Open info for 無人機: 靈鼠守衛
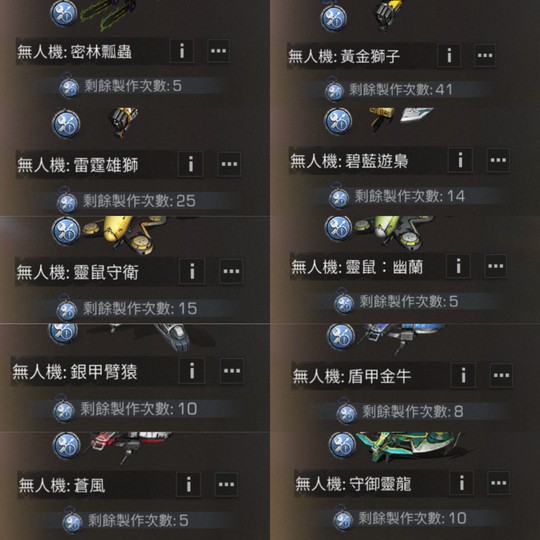This screenshot has height=540, width=540. (x=192, y=271)
